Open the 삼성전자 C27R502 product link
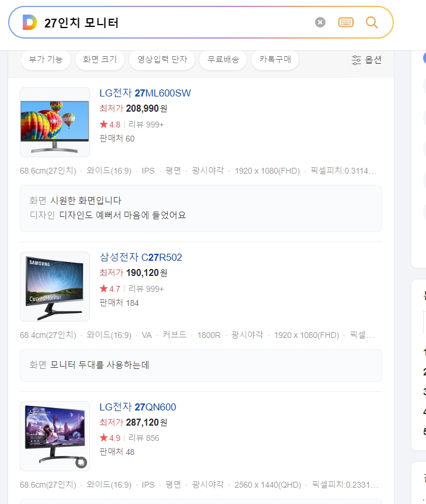Image resolution: width=426 pixels, height=504 pixels. click(x=141, y=257)
